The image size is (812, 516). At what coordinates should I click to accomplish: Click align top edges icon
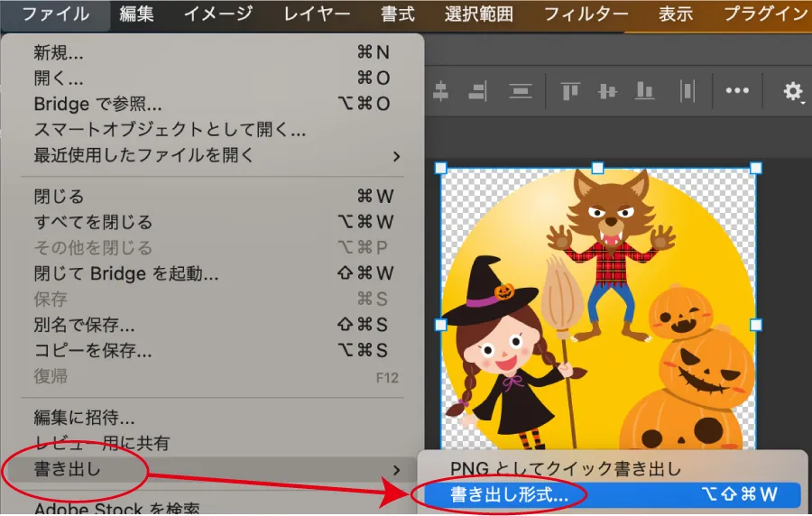(x=569, y=92)
